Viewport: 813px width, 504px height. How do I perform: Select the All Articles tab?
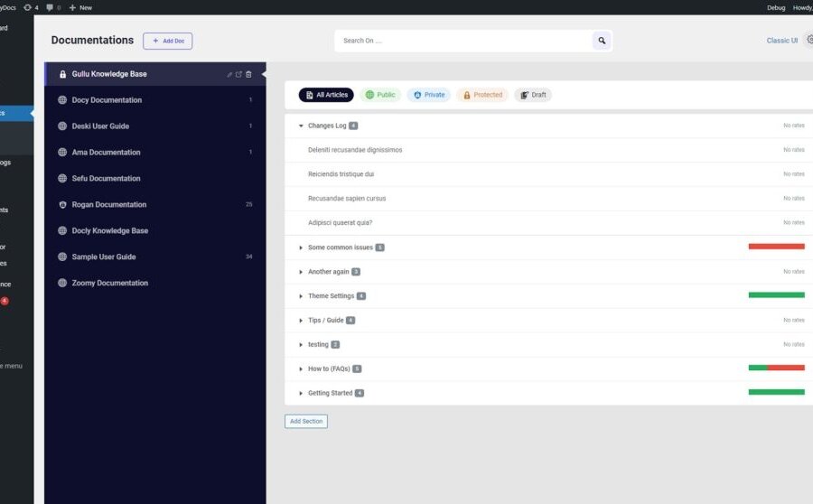click(326, 95)
